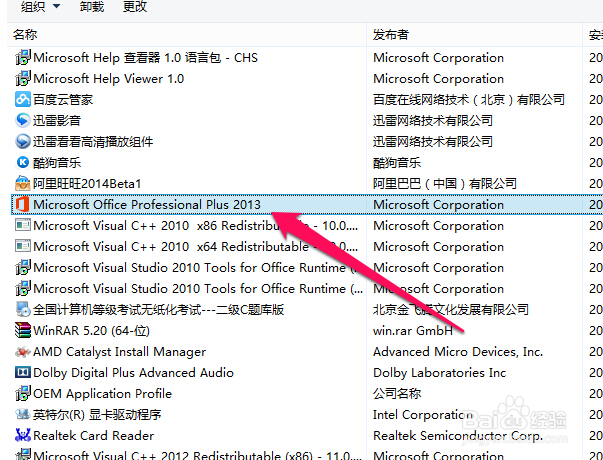Image resolution: width=603 pixels, height=460 pixels.
Task: Click the 酷狗音乐 blue K icon
Action: 23,163
